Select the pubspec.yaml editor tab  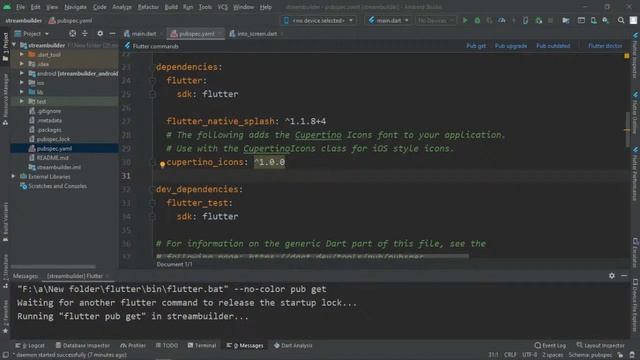point(196,33)
